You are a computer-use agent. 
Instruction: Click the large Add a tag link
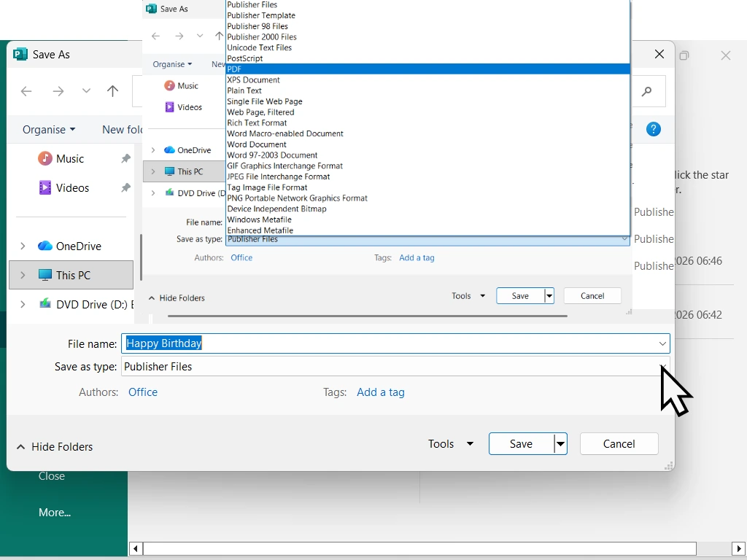tap(381, 392)
